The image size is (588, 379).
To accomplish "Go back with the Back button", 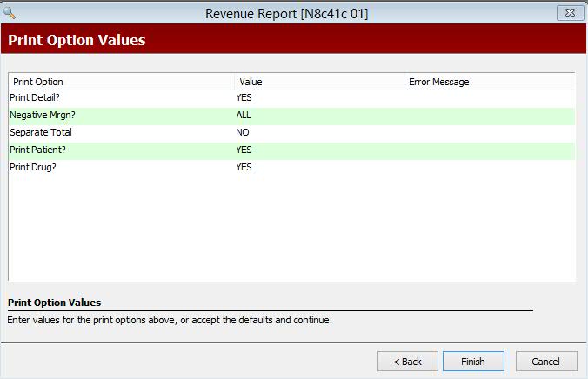I will 407,362.
